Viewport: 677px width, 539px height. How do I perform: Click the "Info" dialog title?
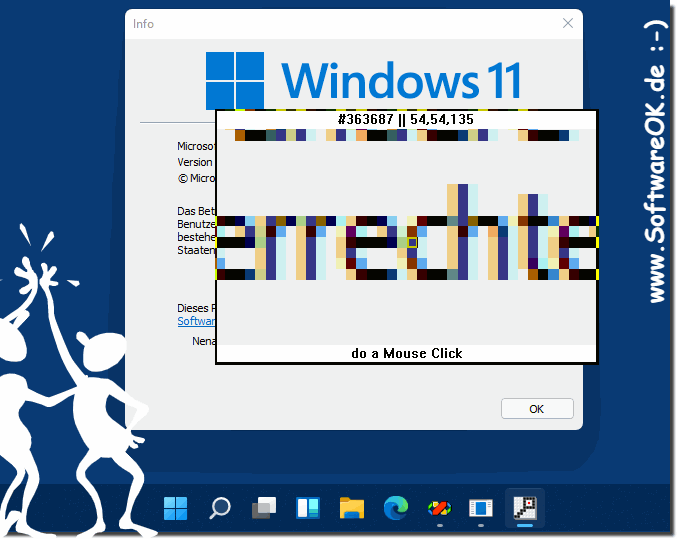click(x=143, y=24)
